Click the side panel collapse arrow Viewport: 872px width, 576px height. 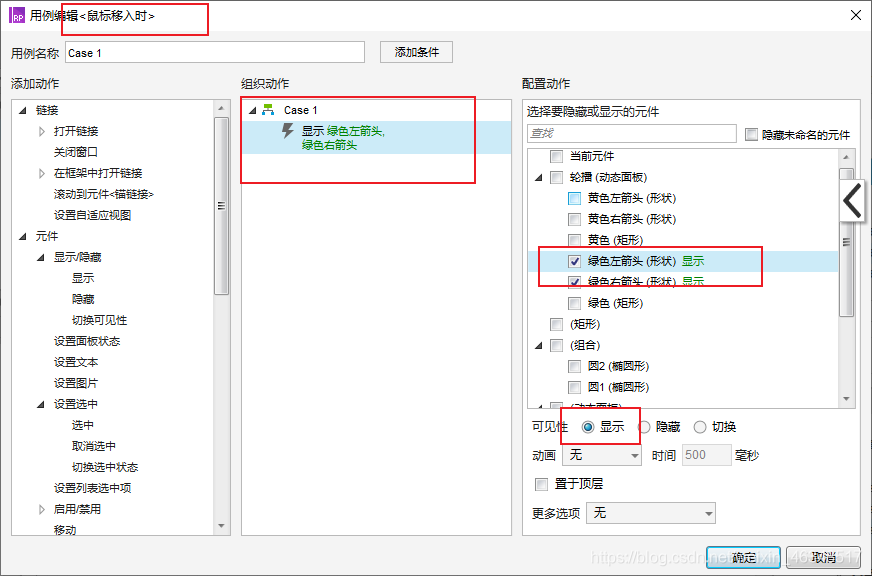(852, 200)
